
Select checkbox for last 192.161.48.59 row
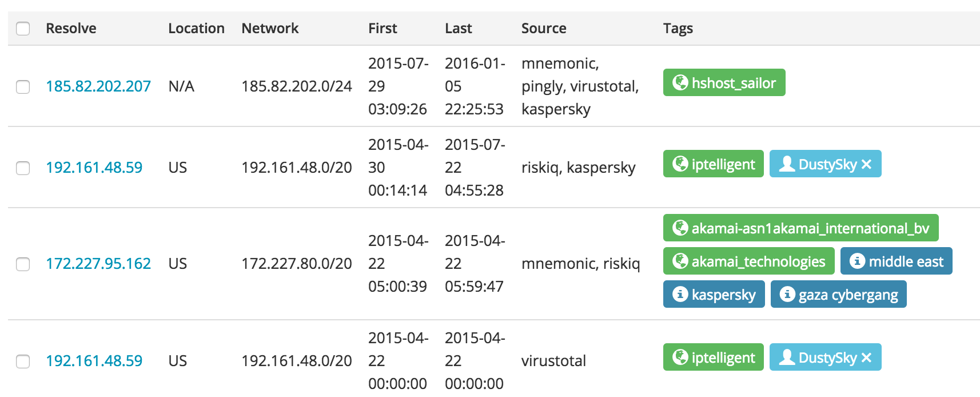tap(23, 362)
